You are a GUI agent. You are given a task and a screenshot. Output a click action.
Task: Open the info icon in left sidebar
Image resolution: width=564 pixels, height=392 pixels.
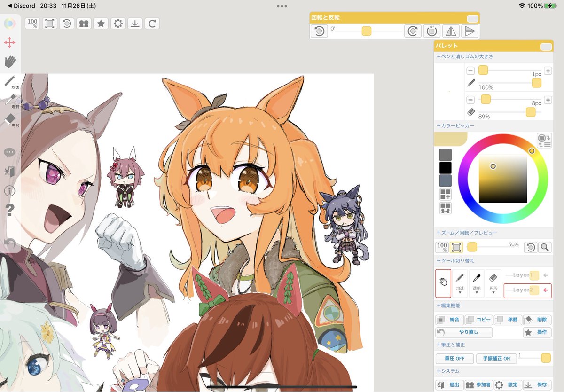click(9, 191)
